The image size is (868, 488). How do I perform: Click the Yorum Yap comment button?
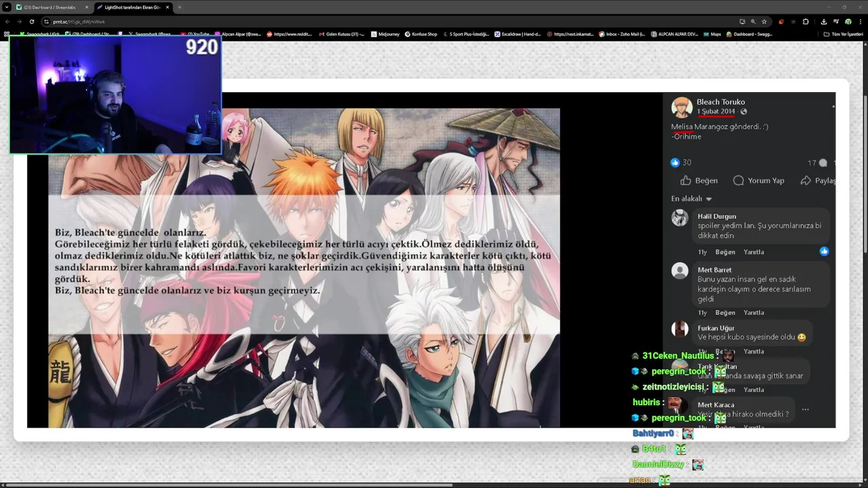(759, 180)
